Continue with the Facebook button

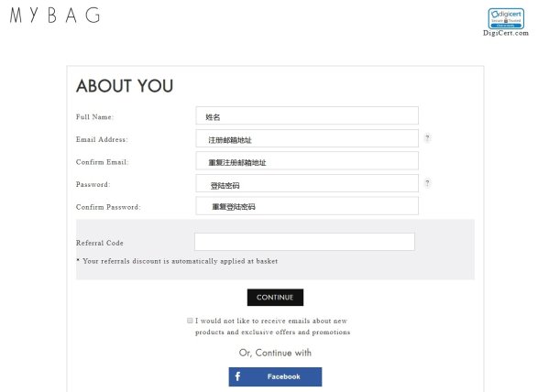[275, 376]
